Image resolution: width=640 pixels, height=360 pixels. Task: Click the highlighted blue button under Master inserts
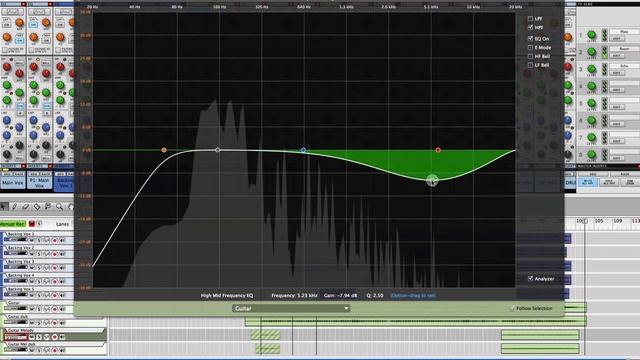click(588, 182)
